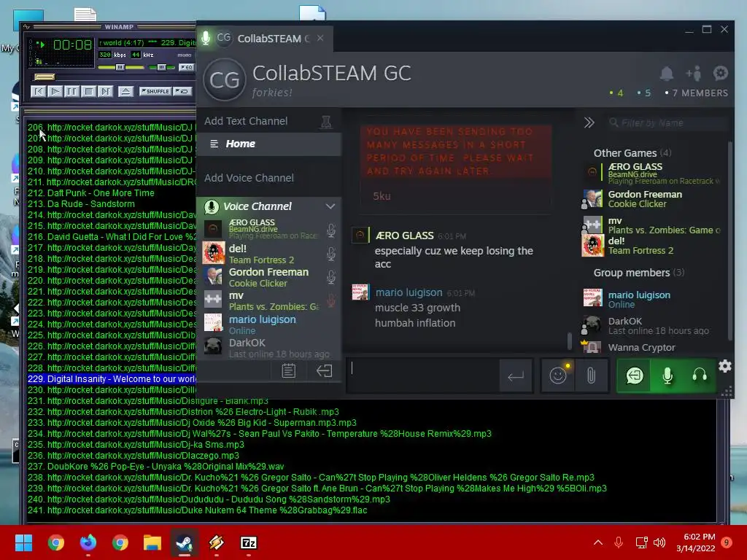Select playlist entry 216 David Guetta
The width and height of the screenshot is (747, 560).
point(112,237)
